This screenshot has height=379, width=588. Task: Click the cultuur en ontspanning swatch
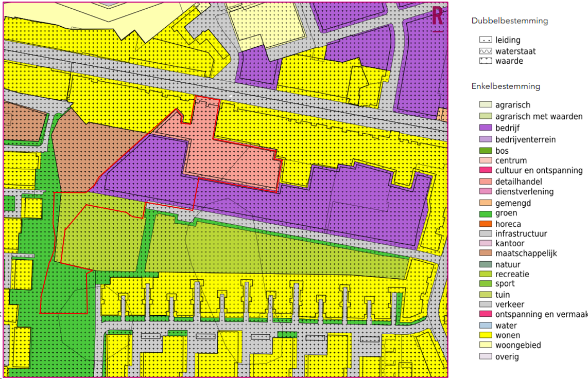486,170
